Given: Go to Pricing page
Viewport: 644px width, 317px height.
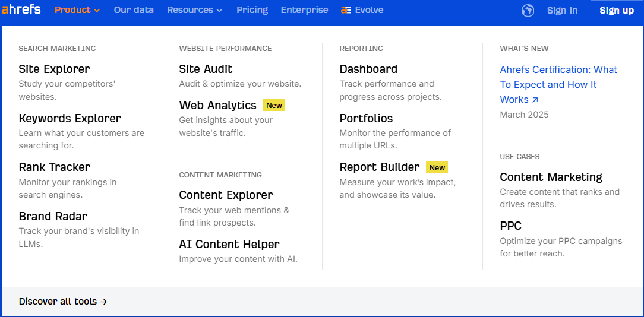Looking at the screenshot, I should 252,10.
